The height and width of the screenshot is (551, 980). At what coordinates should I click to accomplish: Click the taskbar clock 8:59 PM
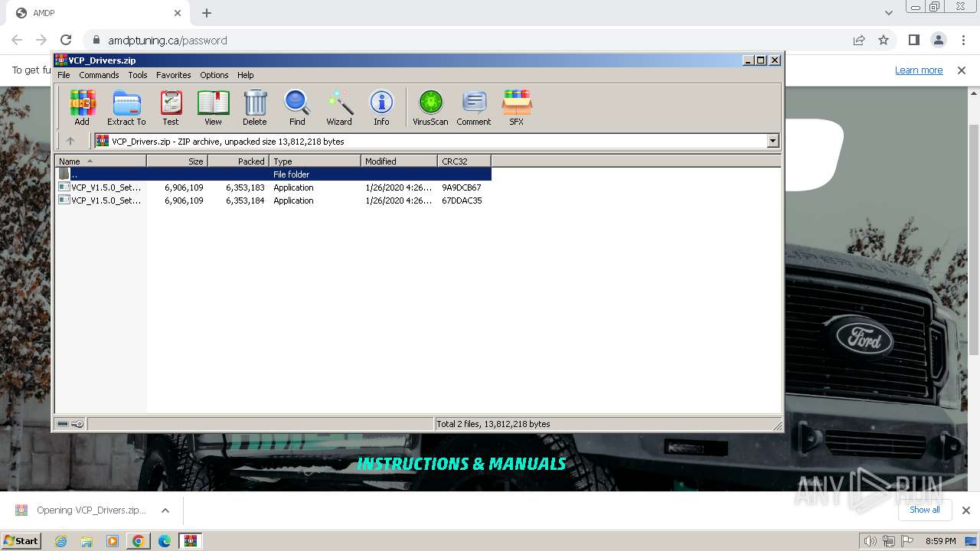click(940, 541)
